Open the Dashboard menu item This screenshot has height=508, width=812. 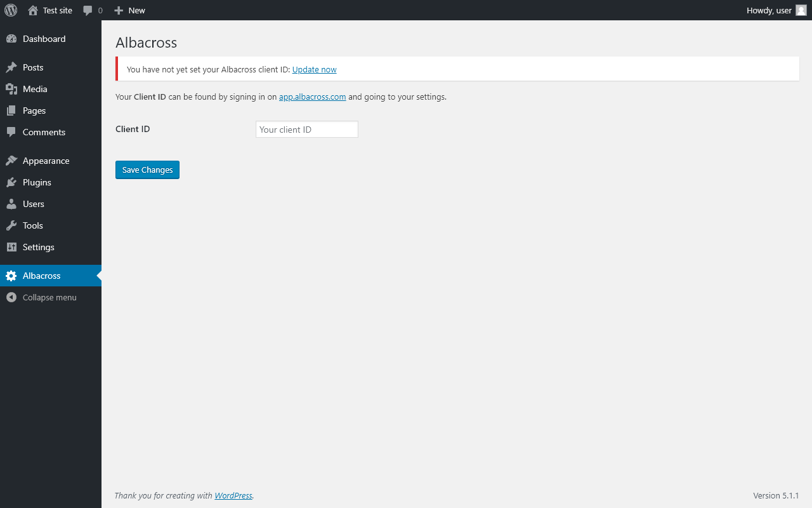pyautogui.click(x=44, y=39)
